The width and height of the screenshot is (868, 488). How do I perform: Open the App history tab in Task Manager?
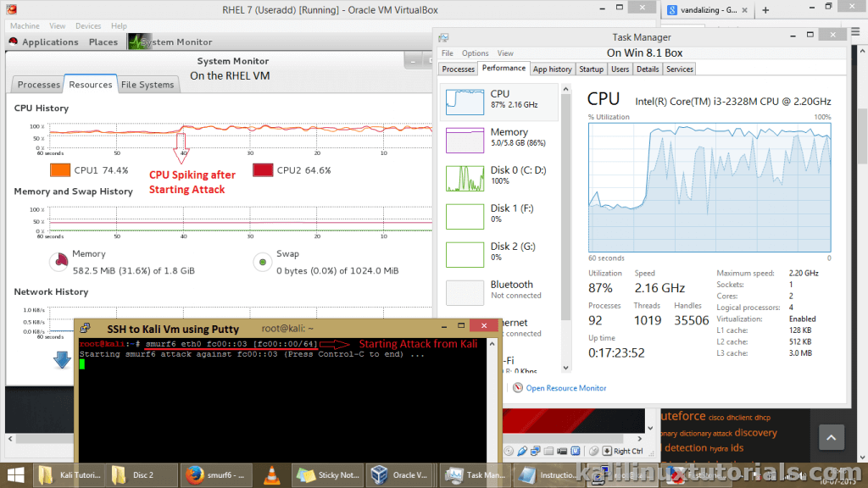[x=552, y=69]
